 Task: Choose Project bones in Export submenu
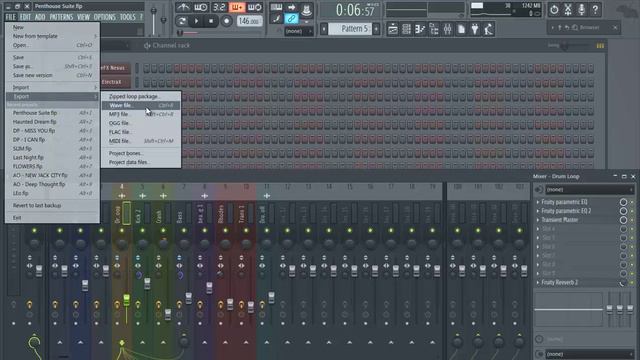[x=141, y=153]
